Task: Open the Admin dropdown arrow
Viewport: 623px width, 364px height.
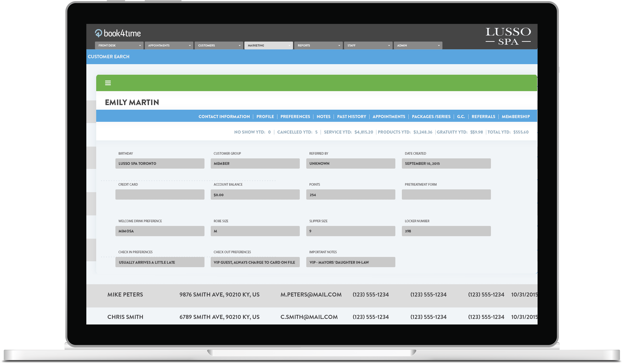Action: 439,45
